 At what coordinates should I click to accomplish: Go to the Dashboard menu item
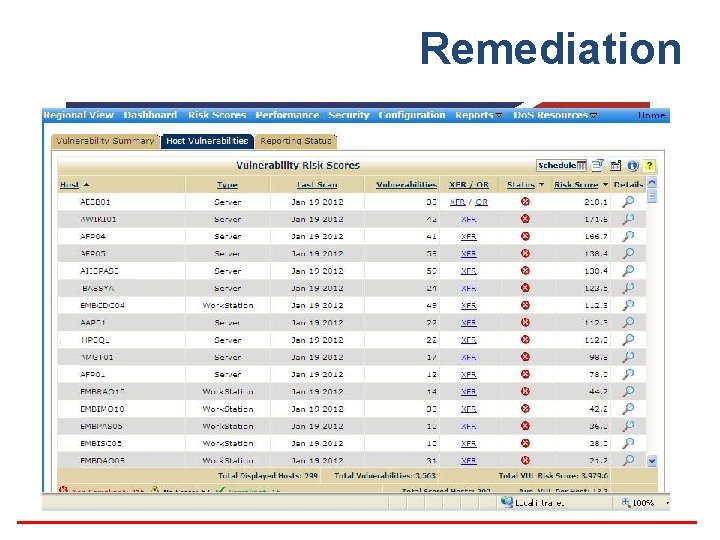point(150,115)
